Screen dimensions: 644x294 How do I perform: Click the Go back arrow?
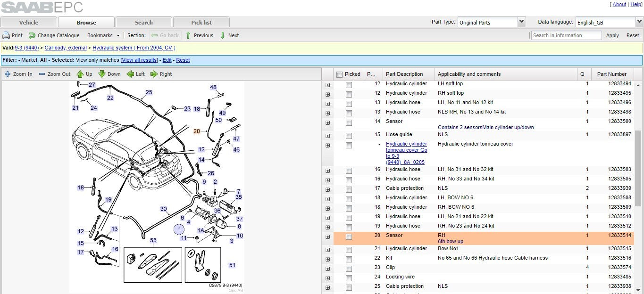[154, 35]
